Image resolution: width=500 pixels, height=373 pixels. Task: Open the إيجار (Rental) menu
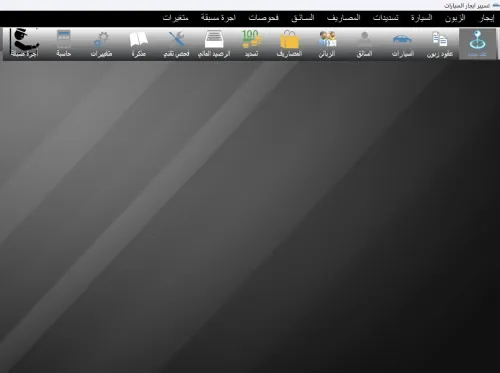click(x=486, y=18)
